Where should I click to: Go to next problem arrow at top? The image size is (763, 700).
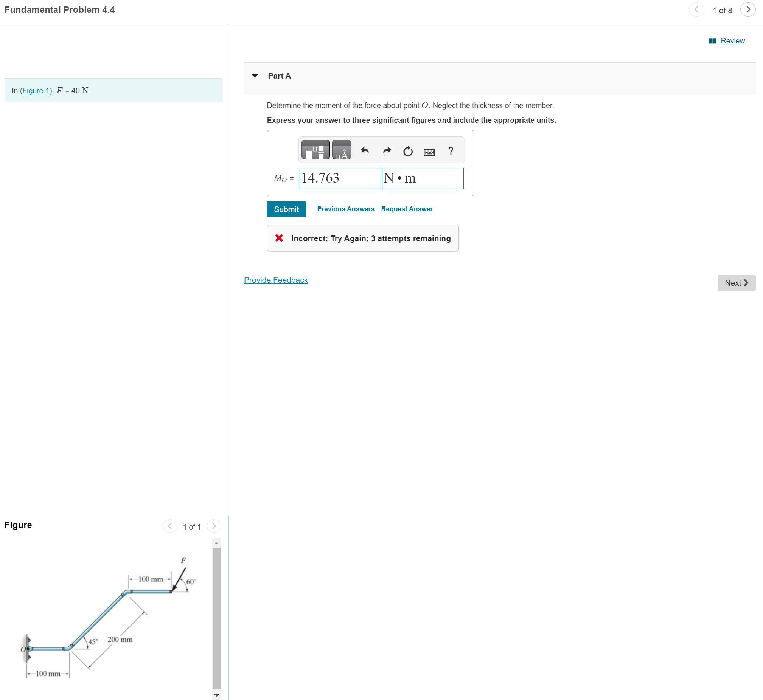[x=747, y=9]
